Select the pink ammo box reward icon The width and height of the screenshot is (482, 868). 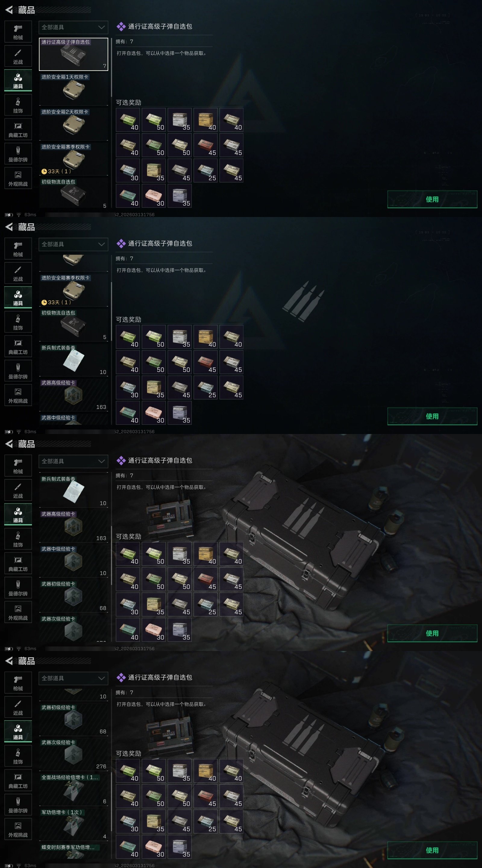(x=154, y=196)
